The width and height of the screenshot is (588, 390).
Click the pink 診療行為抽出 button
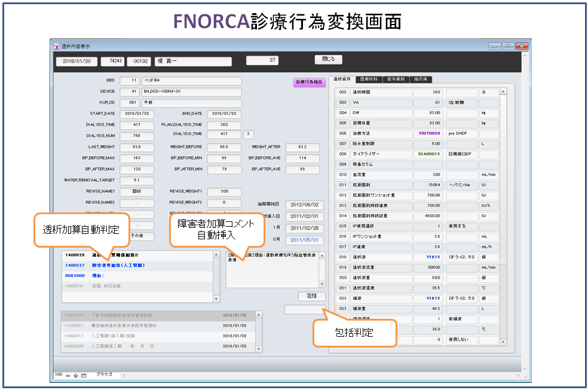click(x=309, y=82)
